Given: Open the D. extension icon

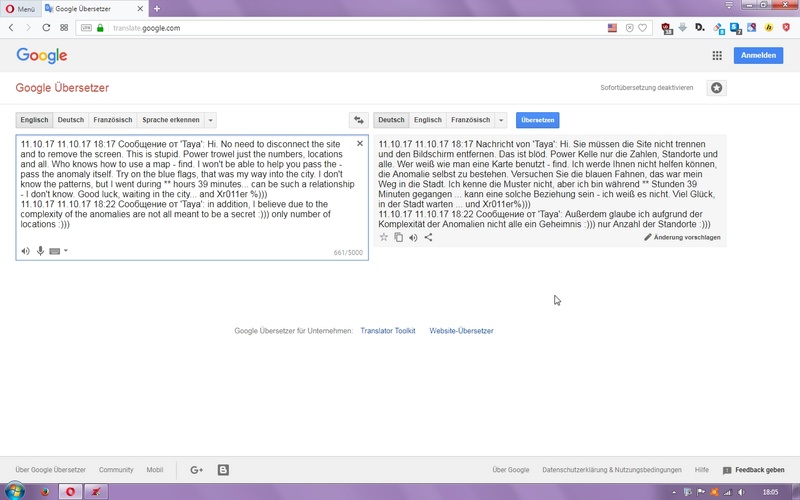Looking at the screenshot, I should 700,28.
